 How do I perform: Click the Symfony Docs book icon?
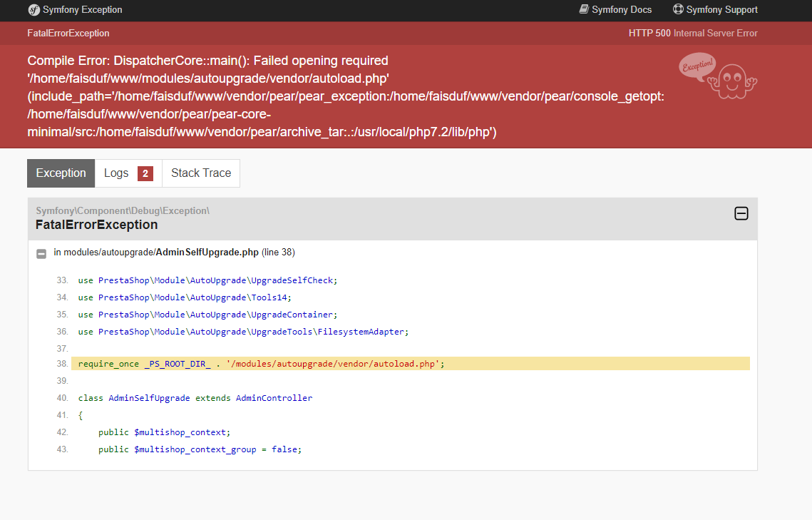click(x=584, y=9)
